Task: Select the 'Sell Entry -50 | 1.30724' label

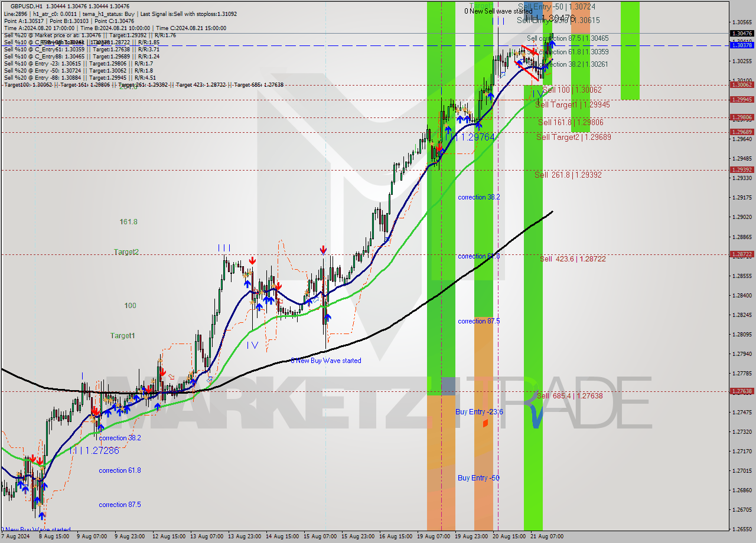Action: 556,6
